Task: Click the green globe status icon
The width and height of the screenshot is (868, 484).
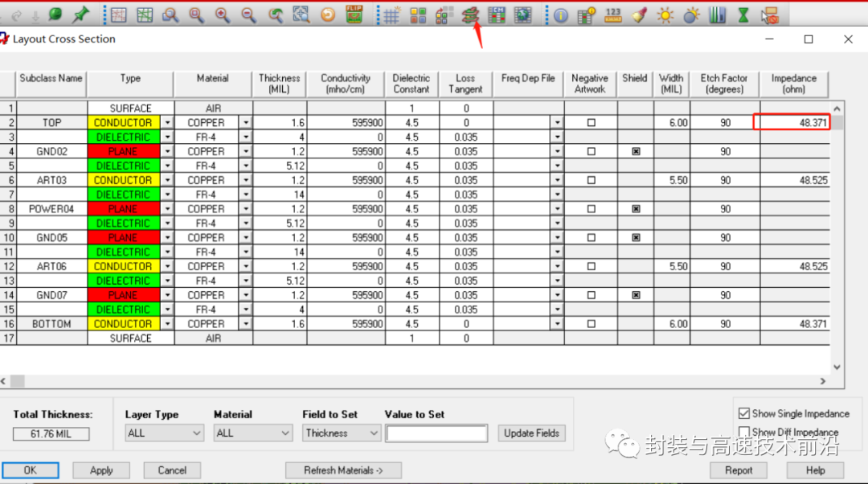Action: coord(55,15)
